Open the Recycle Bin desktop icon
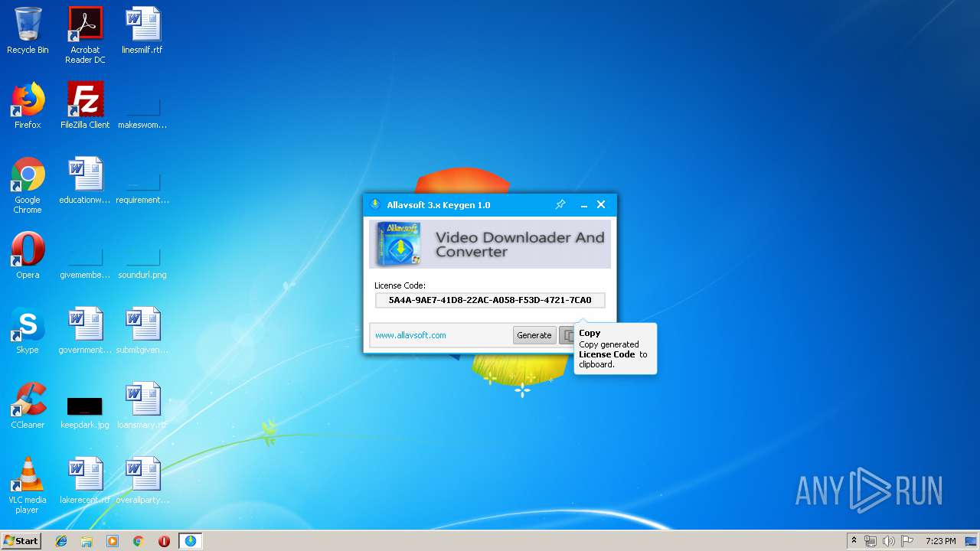This screenshot has width=980, height=551. pyautogui.click(x=28, y=31)
